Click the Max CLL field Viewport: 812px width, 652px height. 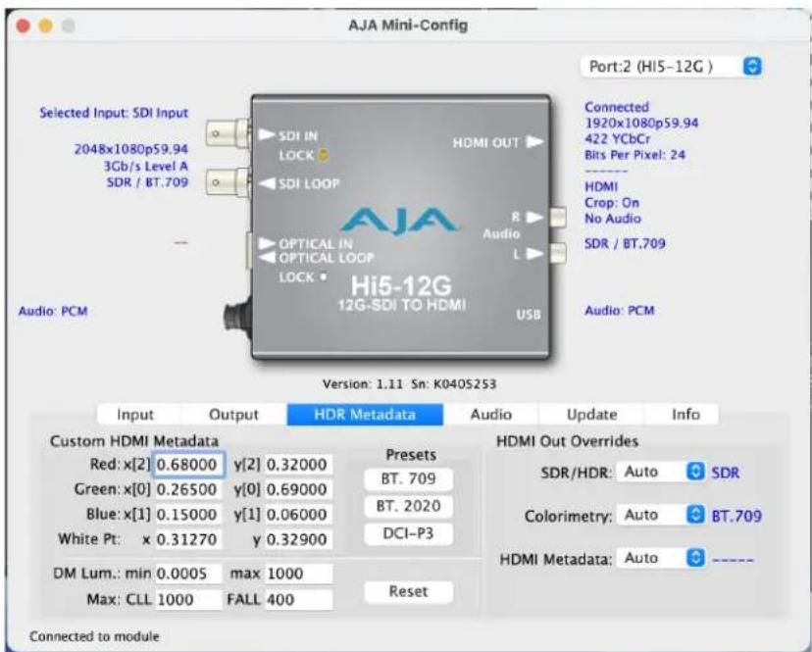pos(188,600)
